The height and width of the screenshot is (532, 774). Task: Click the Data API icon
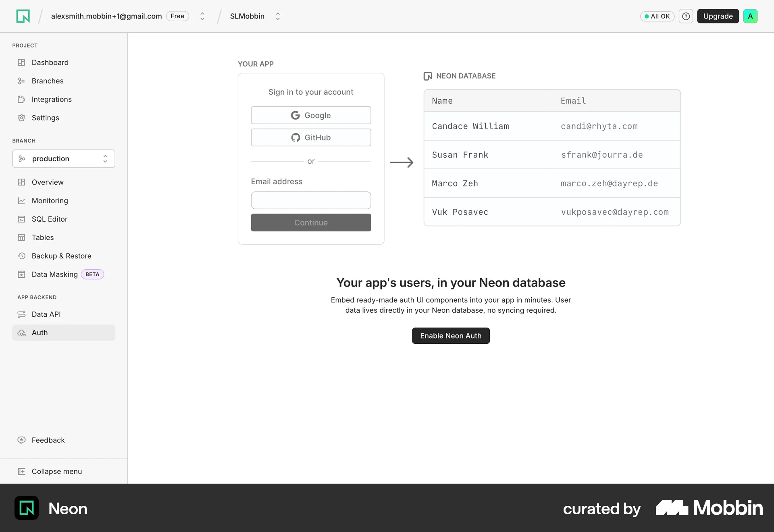(21, 314)
